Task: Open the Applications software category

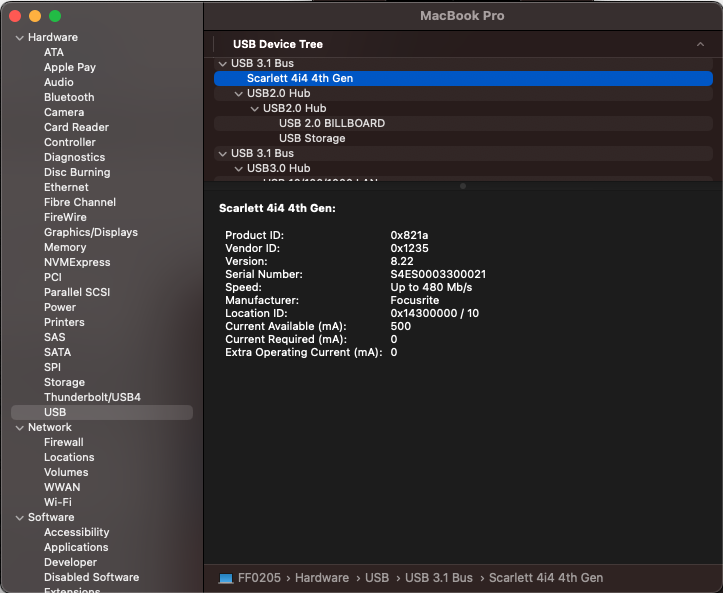Action: click(76, 547)
